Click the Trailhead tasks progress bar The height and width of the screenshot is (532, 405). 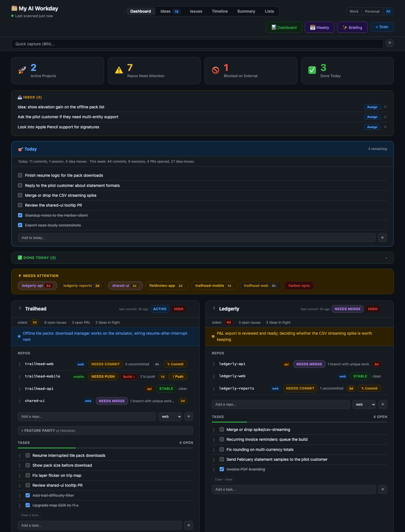click(105, 448)
